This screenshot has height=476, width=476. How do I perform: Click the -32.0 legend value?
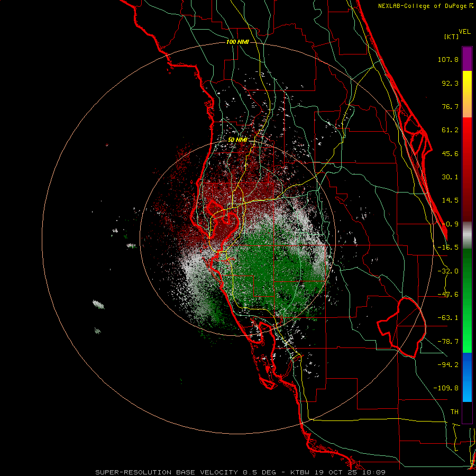448,271
